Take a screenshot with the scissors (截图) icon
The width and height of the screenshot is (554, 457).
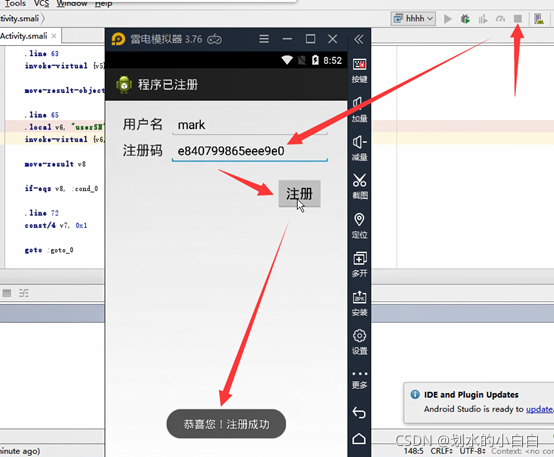click(359, 186)
